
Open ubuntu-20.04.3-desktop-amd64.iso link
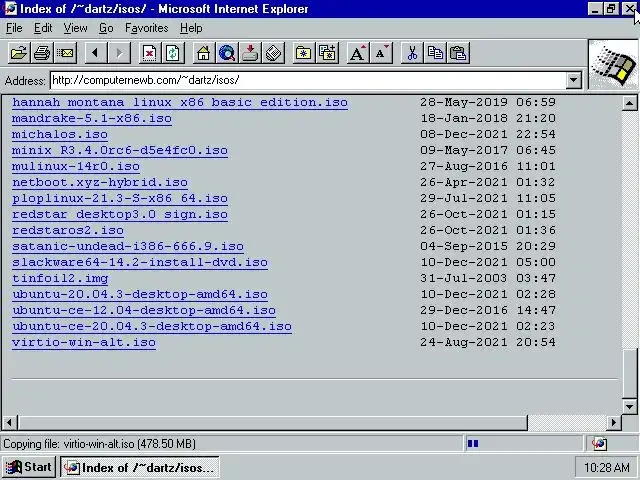140,294
